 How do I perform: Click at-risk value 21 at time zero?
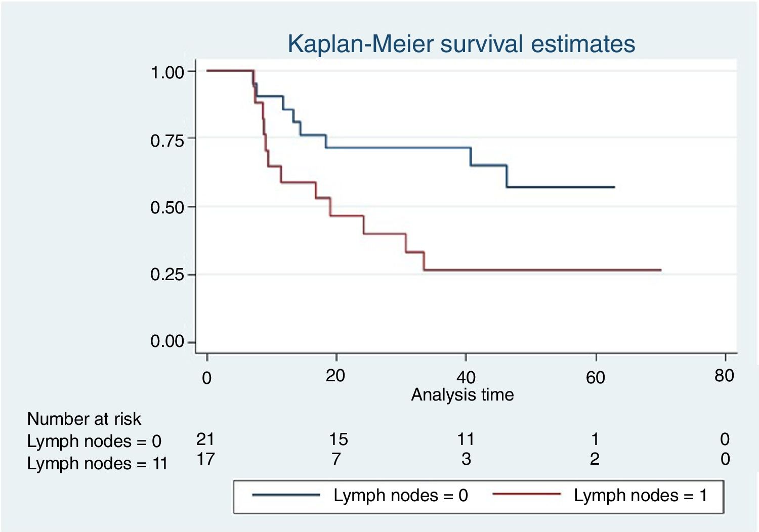click(x=205, y=439)
